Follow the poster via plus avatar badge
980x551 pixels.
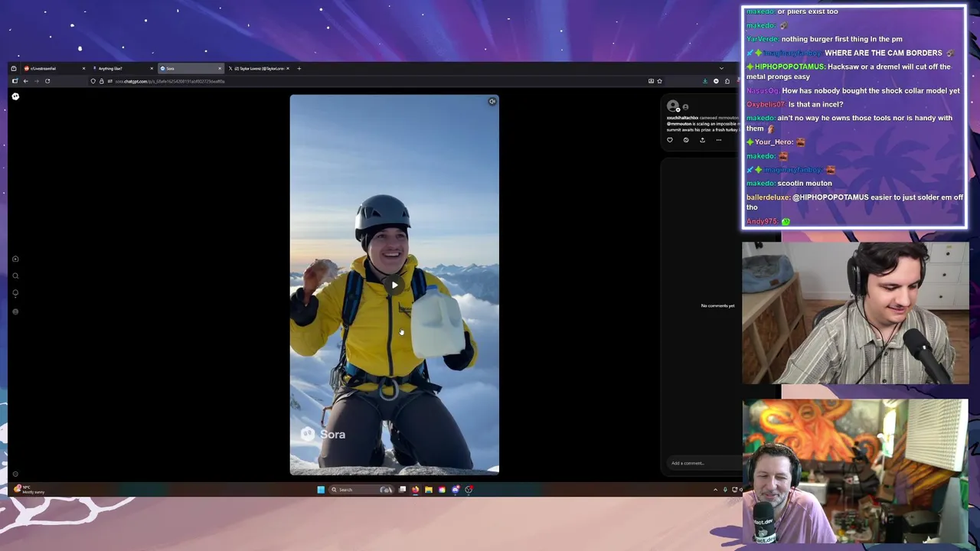coord(678,109)
